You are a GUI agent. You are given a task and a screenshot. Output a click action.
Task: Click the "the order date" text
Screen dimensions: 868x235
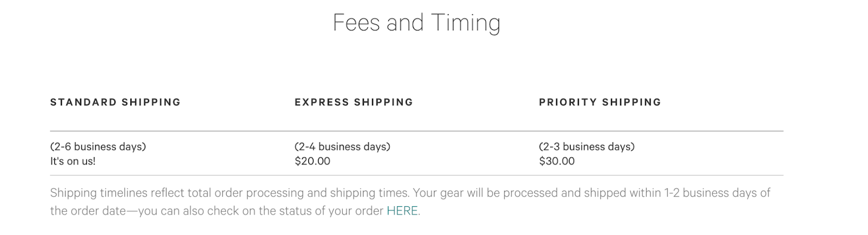(88, 211)
